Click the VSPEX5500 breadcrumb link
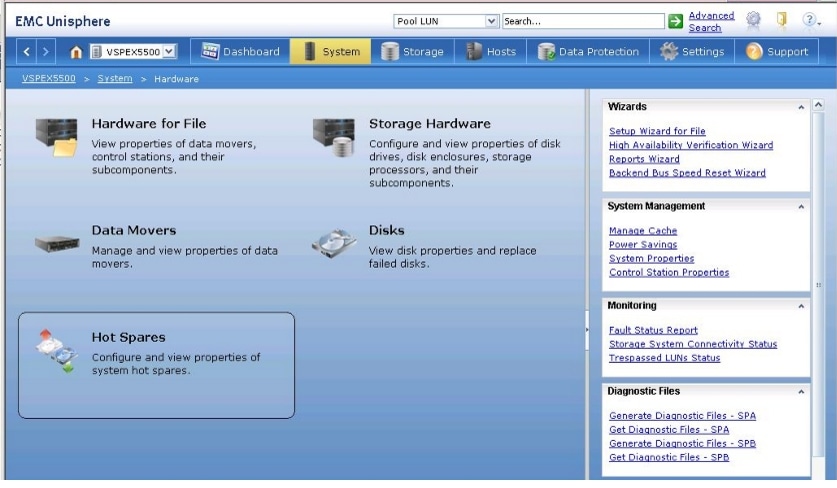Viewport: 837px width, 488px height. [x=49, y=78]
